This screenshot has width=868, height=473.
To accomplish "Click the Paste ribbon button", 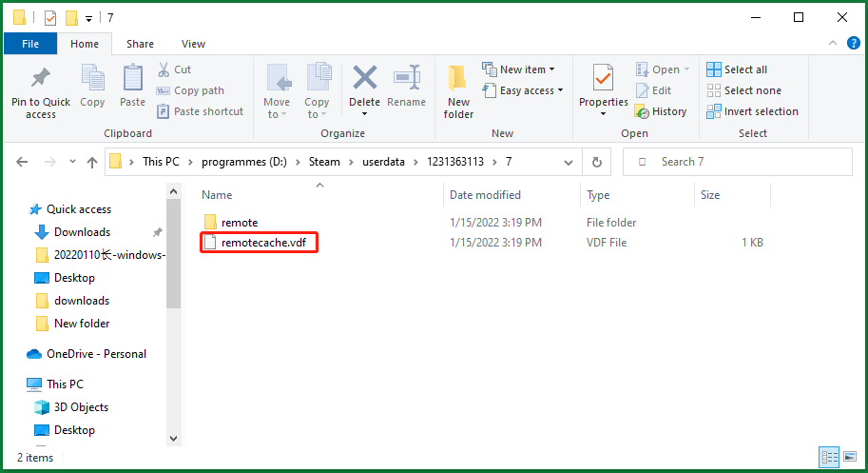I will click(132, 86).
